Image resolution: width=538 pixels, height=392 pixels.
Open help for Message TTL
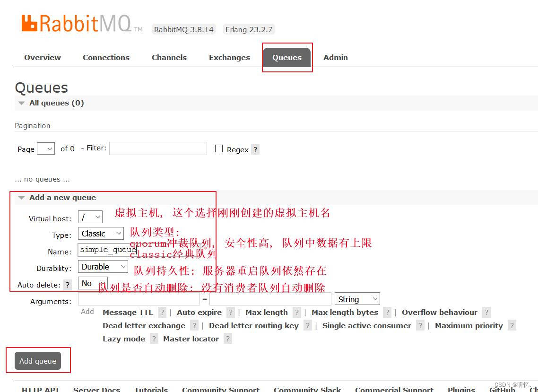pyautogui.click(x=162, y=312)
